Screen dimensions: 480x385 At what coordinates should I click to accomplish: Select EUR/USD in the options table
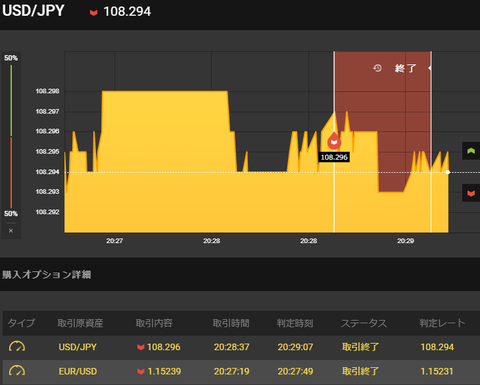[78, 371]
